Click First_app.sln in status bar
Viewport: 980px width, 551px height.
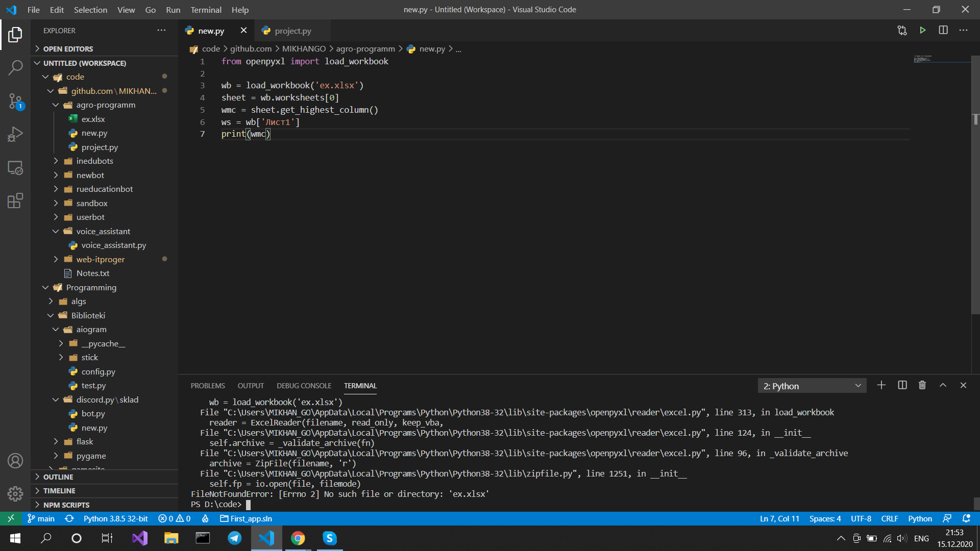tap(246, 518)
